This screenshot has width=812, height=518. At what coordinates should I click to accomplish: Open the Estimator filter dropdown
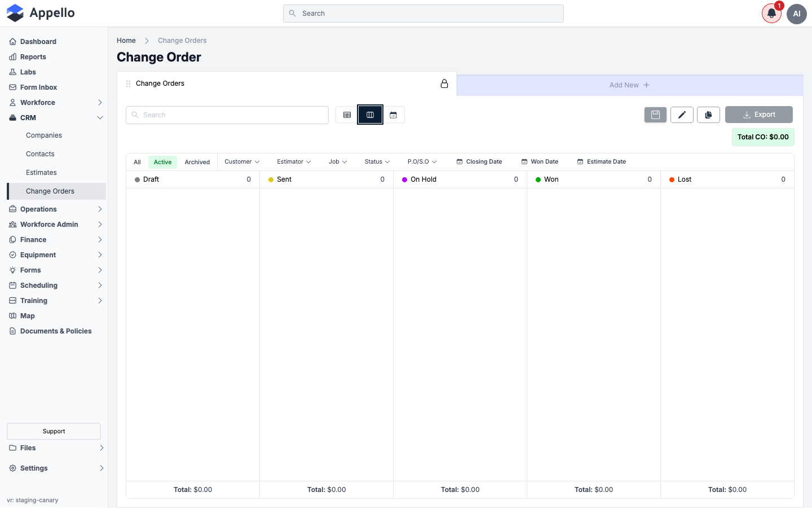pos(294,162)
